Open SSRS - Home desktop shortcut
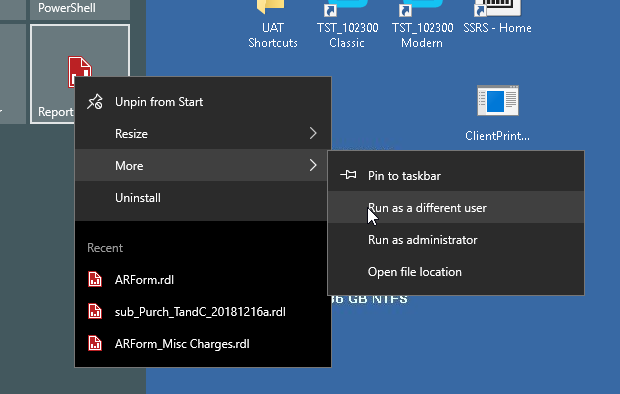The height and width of the screenshot is (394, 620). pyautogui.click(x=497, y=18)
